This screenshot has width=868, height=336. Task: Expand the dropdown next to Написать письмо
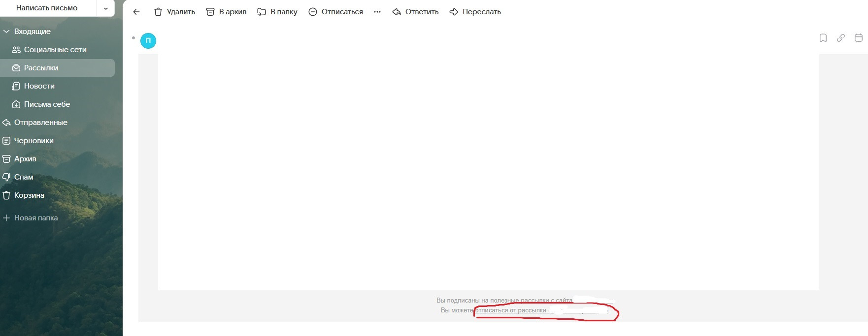106,8
